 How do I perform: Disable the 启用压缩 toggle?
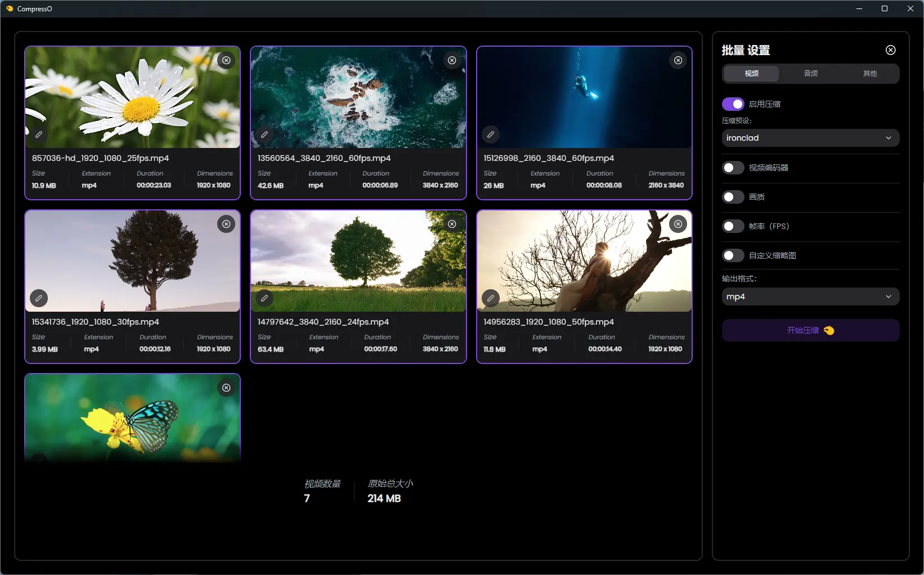(733, 104)
